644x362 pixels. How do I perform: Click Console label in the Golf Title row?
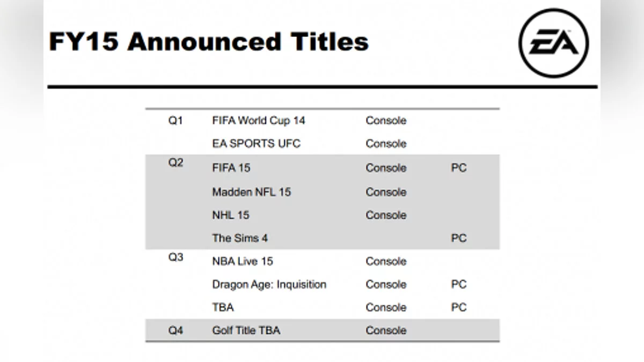click(386, 330)
